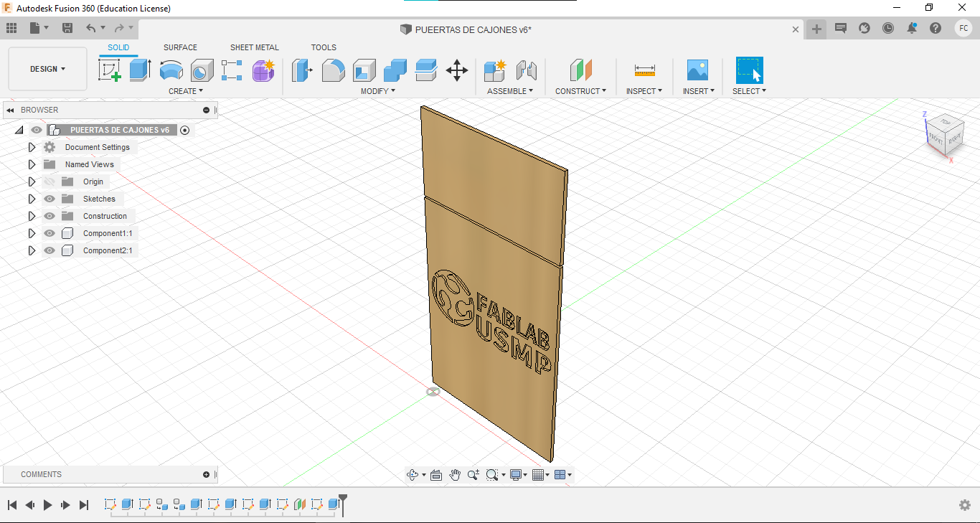Open the MODIFY dropdown menu
This screenshot has width=980, height=523.
pos(378,91)
